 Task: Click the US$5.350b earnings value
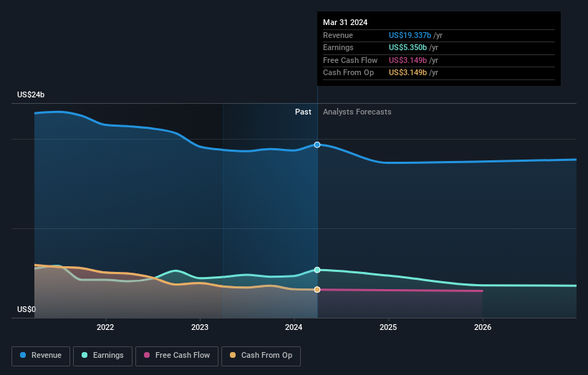coord(408,47)
